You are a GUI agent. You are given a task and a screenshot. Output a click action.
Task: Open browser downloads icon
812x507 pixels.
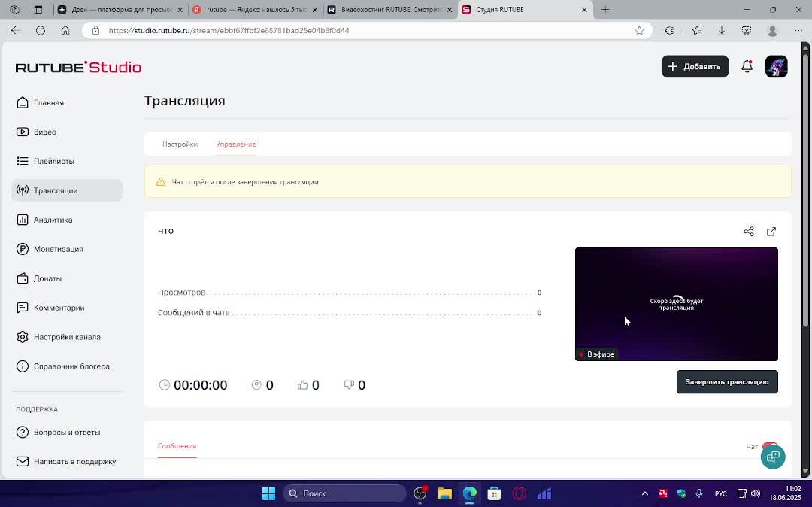[721, 31]
